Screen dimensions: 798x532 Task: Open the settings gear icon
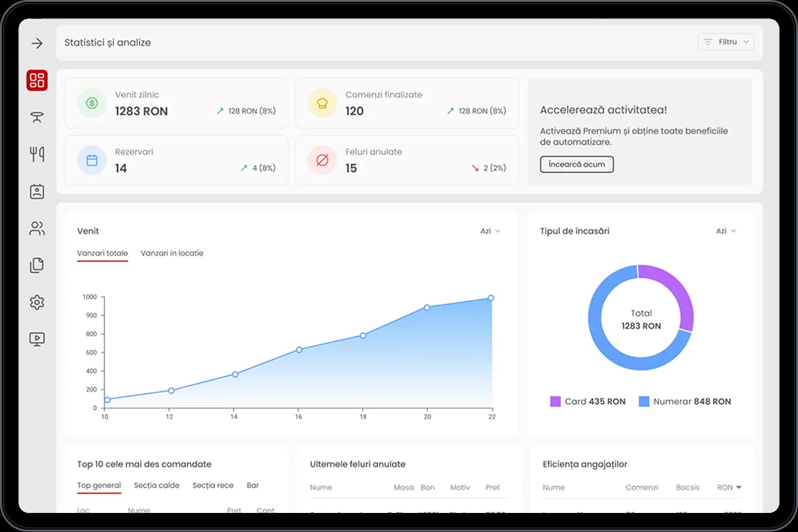coord(37,302)
